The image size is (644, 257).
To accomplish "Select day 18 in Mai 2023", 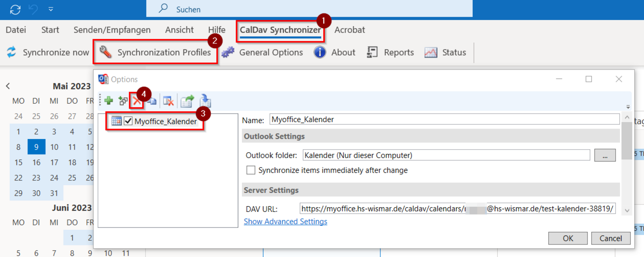I will tap(72, 163).
